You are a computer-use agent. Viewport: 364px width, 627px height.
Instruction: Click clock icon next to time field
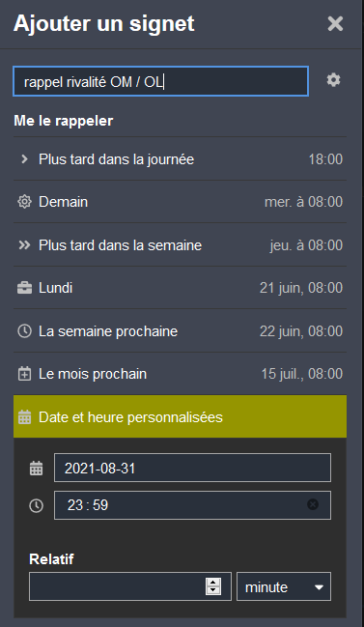pyautogui.click(x=37, y=505)
